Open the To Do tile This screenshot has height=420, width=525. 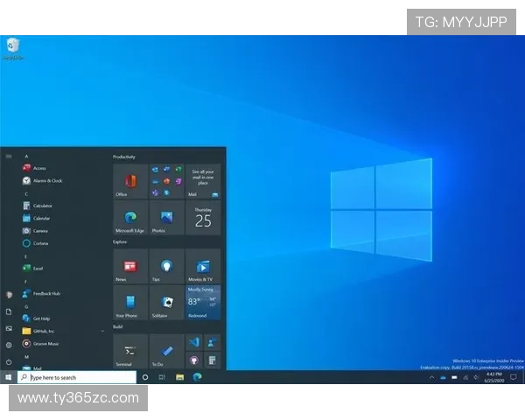point(166,351)
